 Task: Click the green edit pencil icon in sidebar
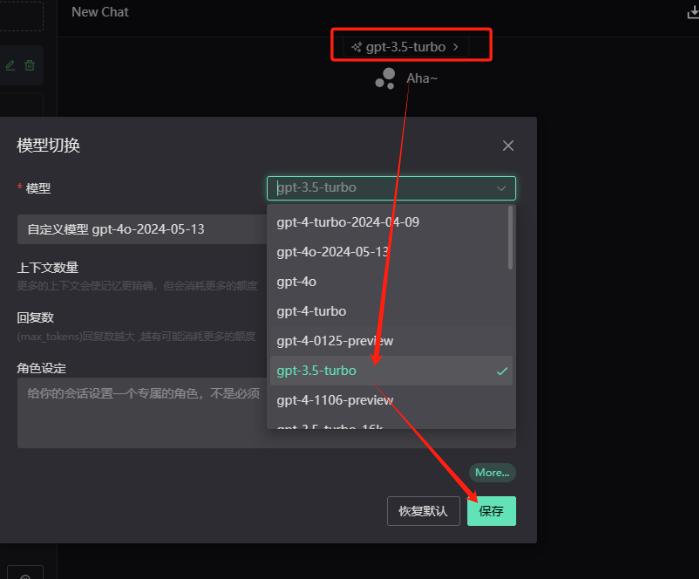coord(10,65)
